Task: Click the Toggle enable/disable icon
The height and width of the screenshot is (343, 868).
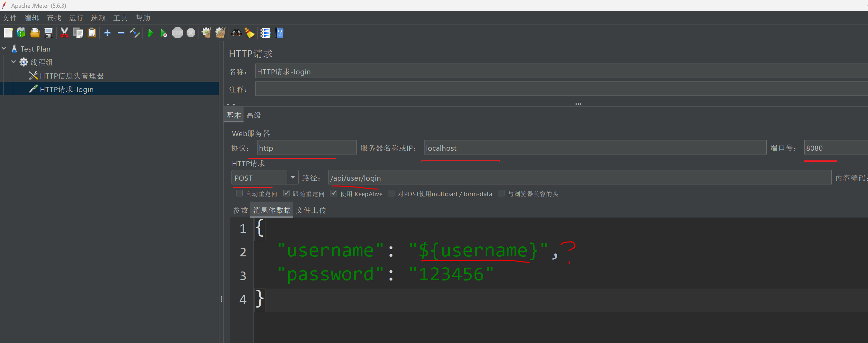Action: (134, 33)
